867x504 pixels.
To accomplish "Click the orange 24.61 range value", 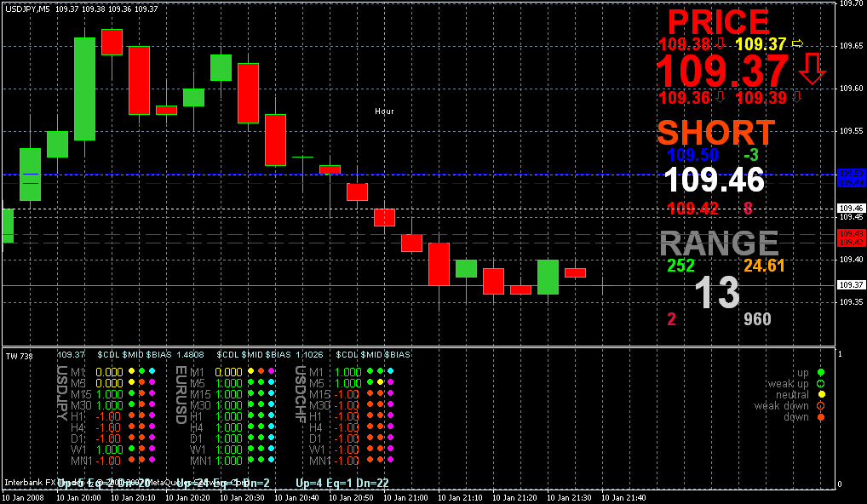I will point(764,266).
